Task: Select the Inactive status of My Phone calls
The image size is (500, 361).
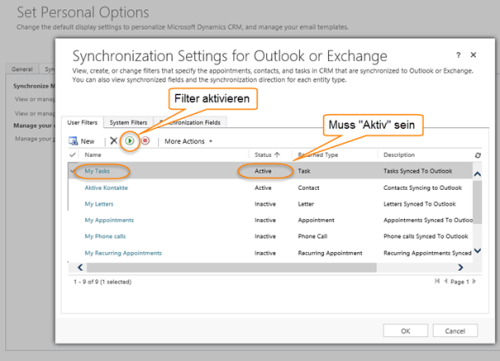Action: coord(265,236)
